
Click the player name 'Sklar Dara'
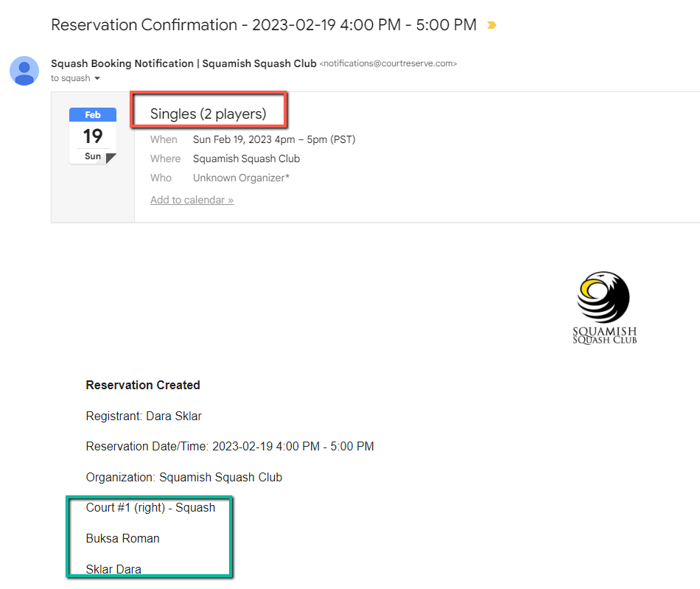point(113,569)
